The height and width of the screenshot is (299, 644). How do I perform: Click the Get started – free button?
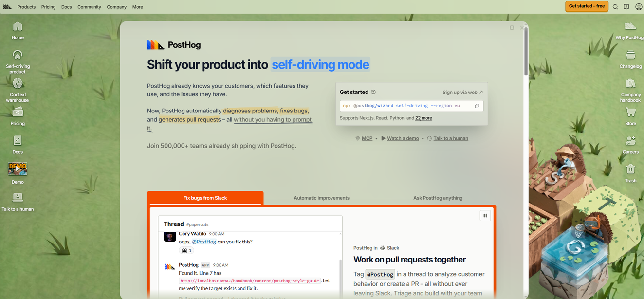pos(587,6)
